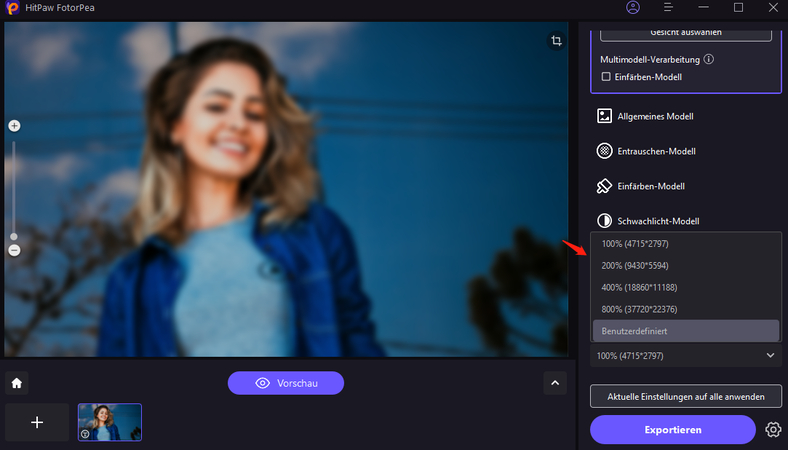This screenshot has width=788, height=450.
Task: Select Allgemeines Modell label
Action: click(x=655, y=117)
